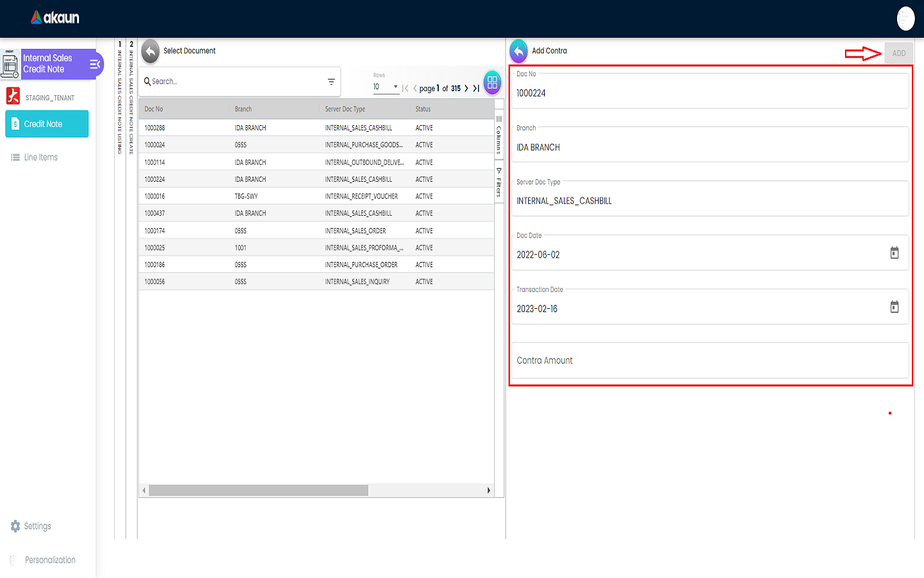The image size is (924, 578).
Task: Select the Credit Note menu item
Action: [x=47, y=124]
